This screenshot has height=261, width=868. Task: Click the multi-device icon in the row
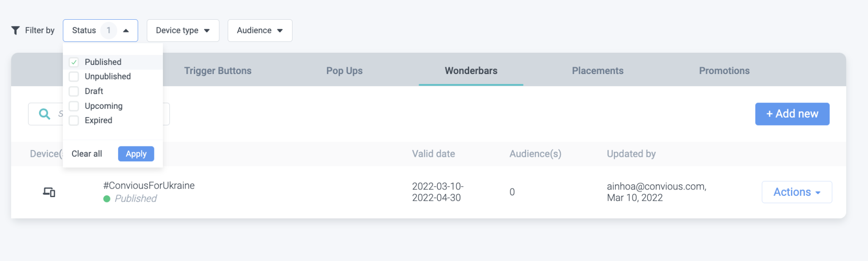pyautogui.click(x=49, y=192)
